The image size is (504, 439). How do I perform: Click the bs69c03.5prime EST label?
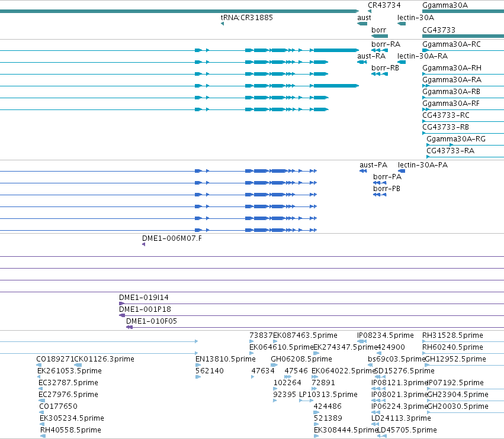[396, 359]
